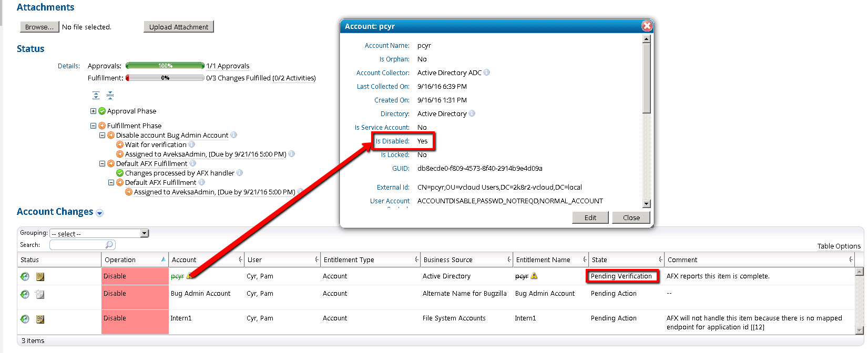Toggle the Account Changes section arrow

pyautogui.click(x=100, y=213)
